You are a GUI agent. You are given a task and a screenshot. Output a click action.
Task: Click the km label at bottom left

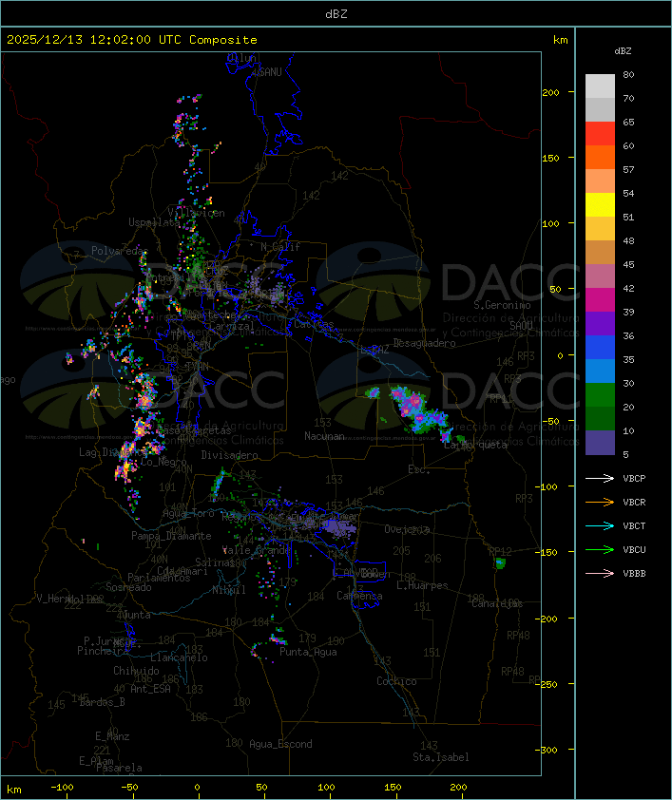click(x=13, y=790)
